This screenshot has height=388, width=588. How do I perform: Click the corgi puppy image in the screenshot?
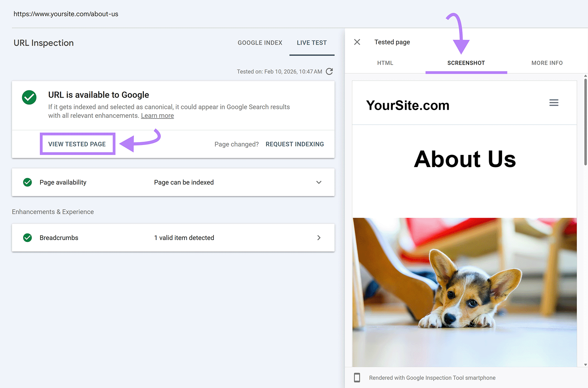coord(464,294)
